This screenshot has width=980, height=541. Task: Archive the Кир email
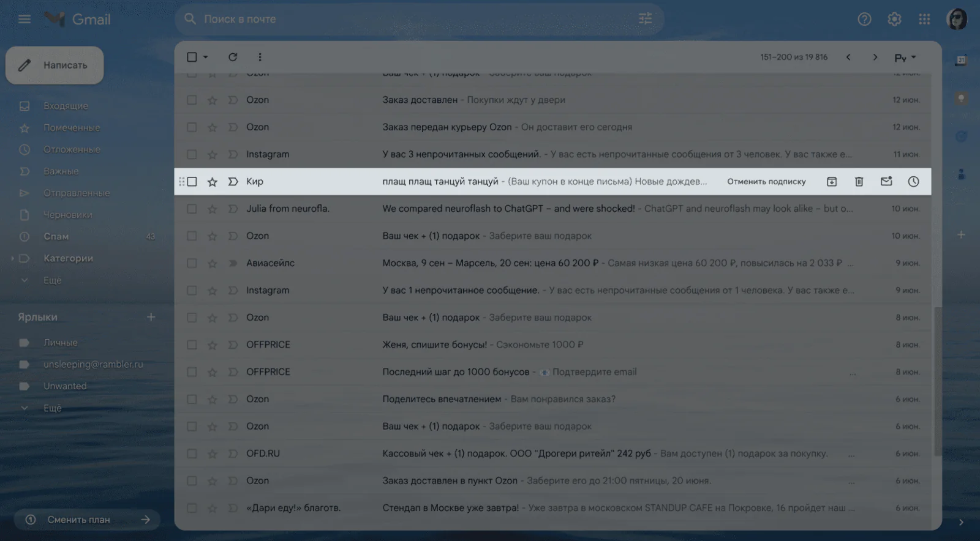click(832, 182)
